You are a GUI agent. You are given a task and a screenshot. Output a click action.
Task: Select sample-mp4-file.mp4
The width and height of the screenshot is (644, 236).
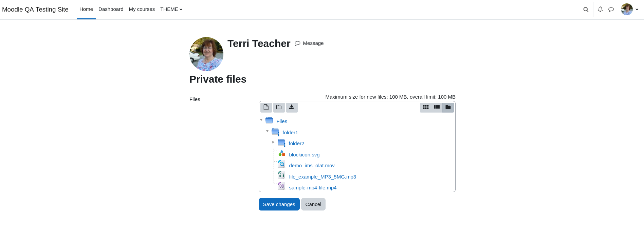point(313,188)
